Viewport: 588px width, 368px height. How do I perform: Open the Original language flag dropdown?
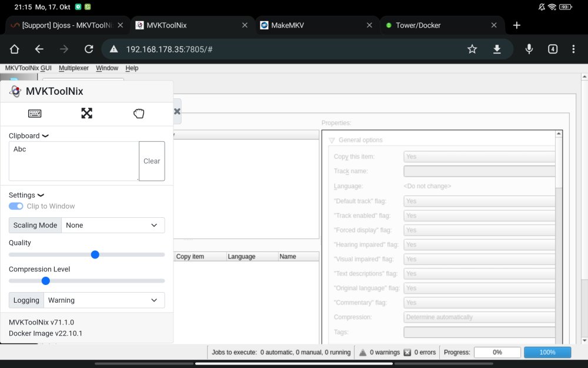click(x=479, y=289)
